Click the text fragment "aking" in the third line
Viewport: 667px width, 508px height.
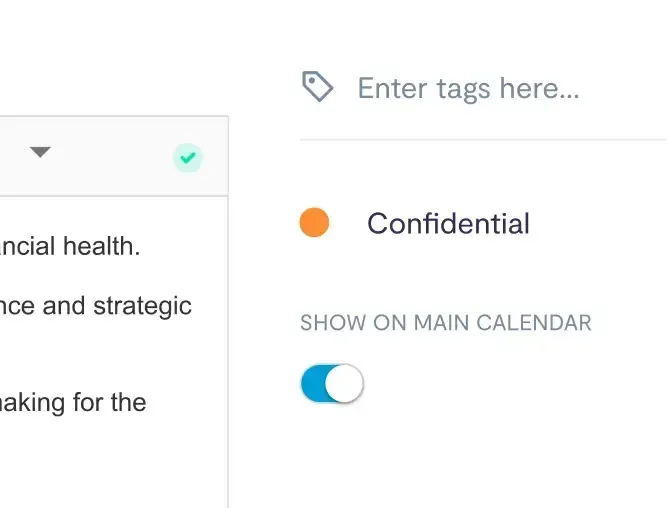[29, 403]
